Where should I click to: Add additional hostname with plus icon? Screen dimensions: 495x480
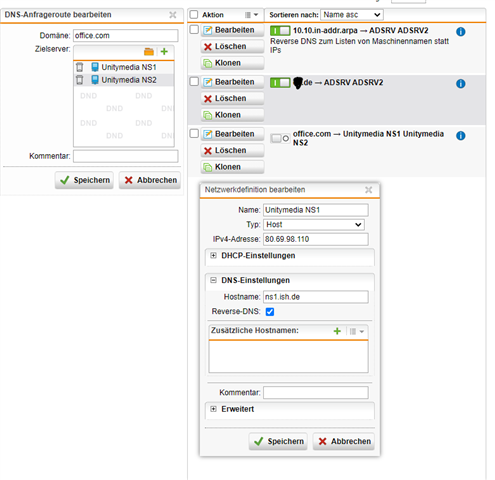[x=337, y=331]
